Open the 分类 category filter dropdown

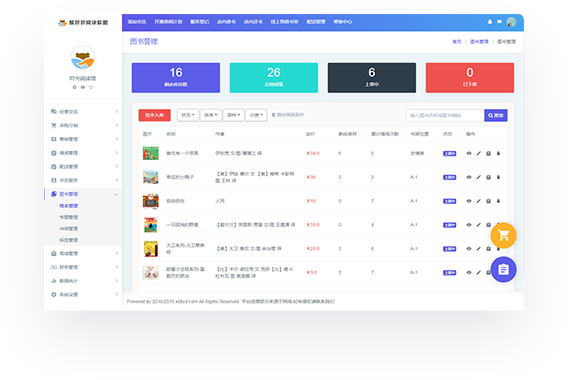(x=256, y=115)
